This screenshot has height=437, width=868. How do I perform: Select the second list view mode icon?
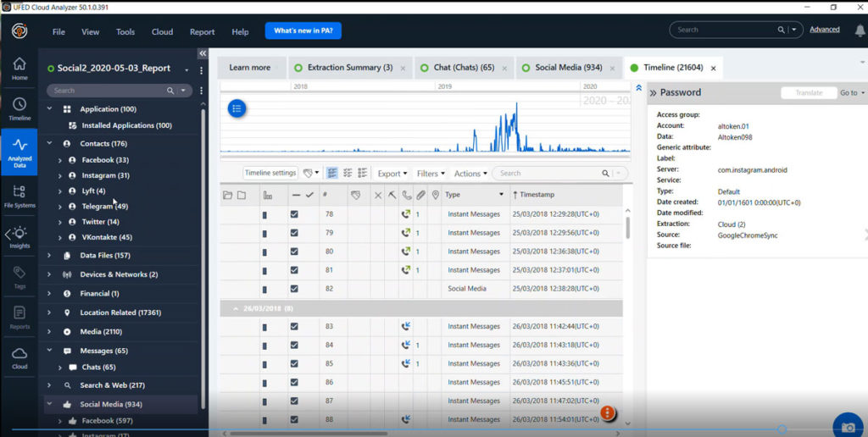[x=348, y=173]
